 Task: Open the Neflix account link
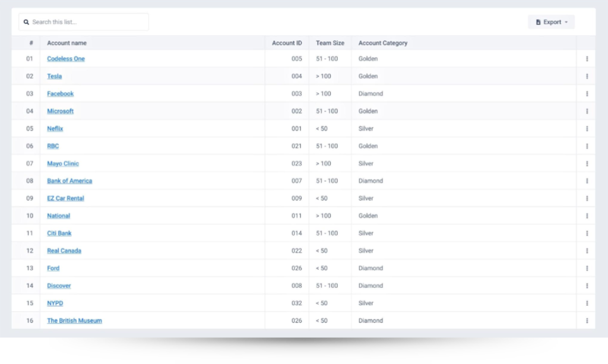click(55, 129)
